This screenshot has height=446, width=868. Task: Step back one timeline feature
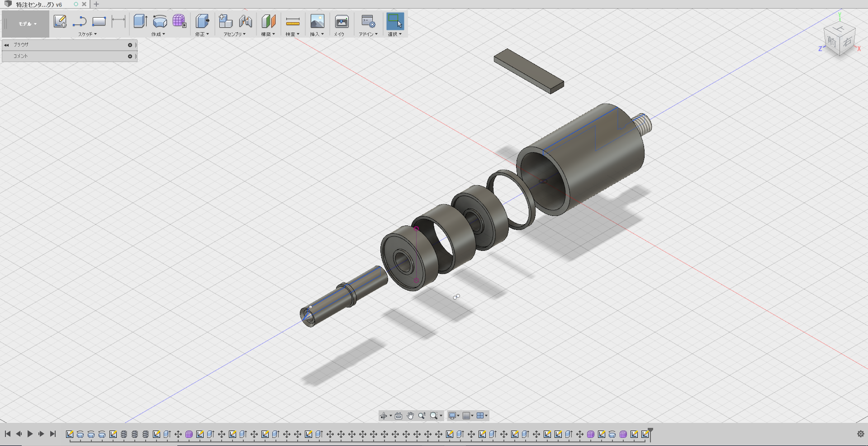(x=19, y=434)
